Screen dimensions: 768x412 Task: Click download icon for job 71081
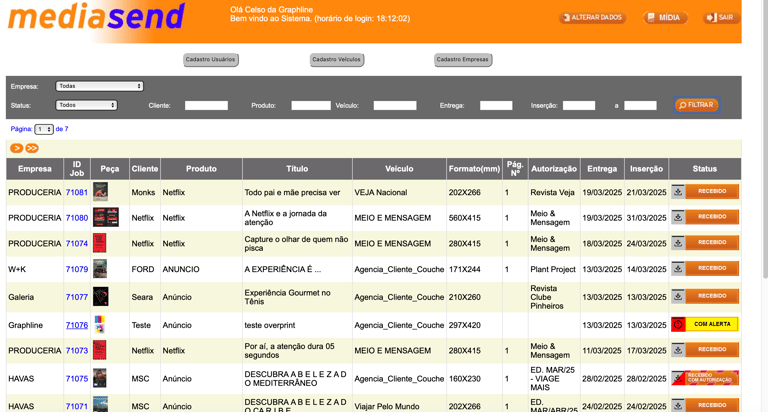(x=678, y=192)
